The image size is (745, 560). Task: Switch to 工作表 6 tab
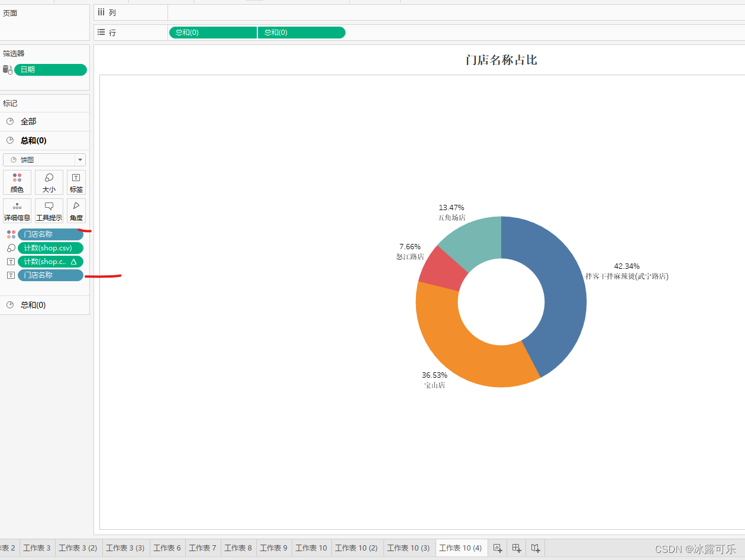(x=167, y=548)
